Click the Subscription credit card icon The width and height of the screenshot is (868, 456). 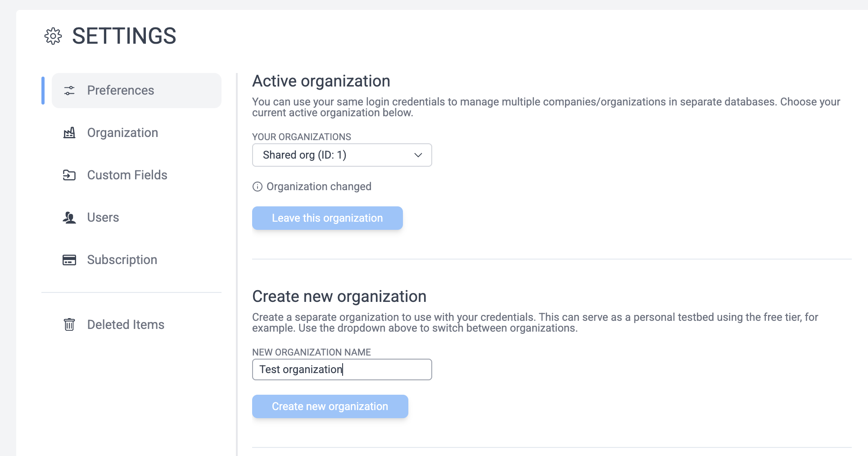point(69,260)
